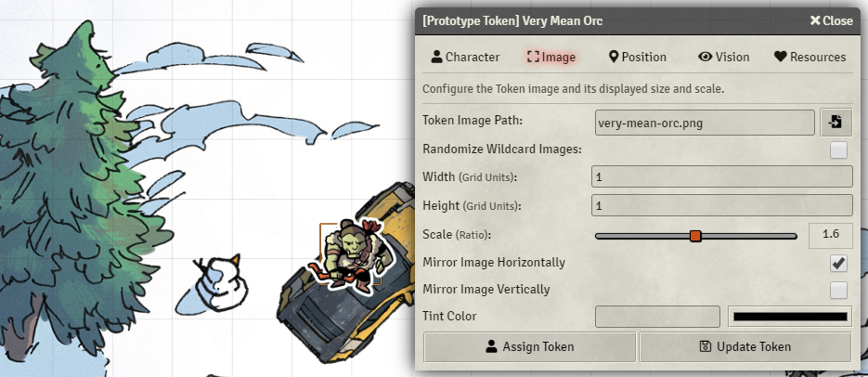Switch to the Vision tab
Screen dimensions: 868x377
point(723,57)
